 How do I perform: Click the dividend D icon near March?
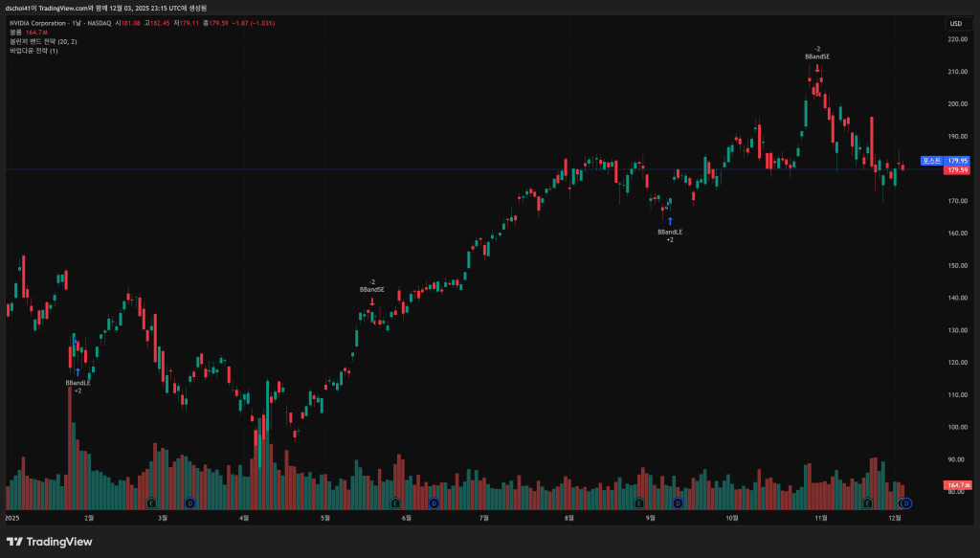pos(189,502)
